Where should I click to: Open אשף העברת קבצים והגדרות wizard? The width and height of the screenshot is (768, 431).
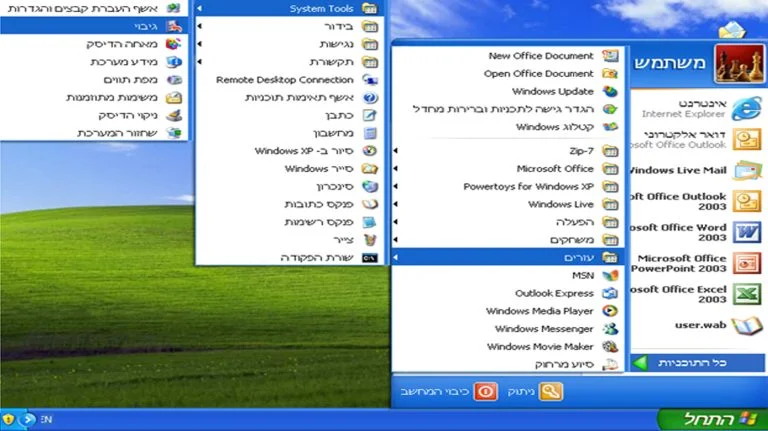coord(94,8)
